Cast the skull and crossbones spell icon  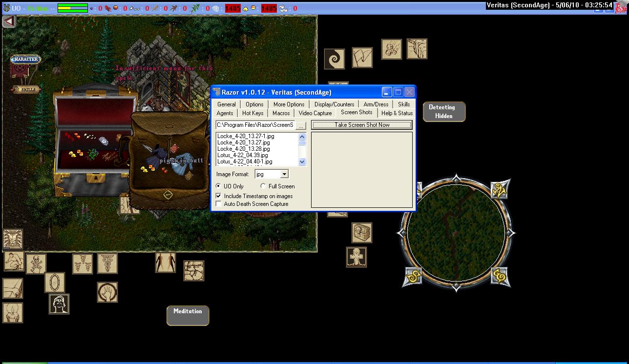point(36,263)
